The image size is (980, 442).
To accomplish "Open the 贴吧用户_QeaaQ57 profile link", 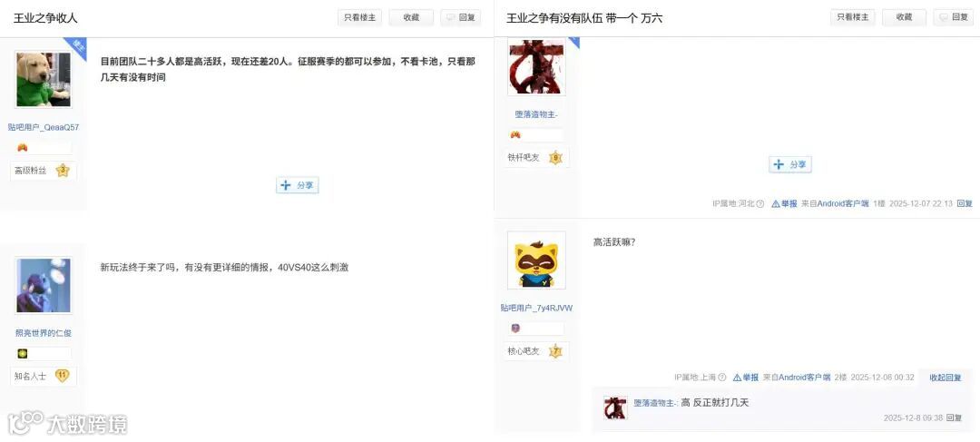I will [44, 128].
